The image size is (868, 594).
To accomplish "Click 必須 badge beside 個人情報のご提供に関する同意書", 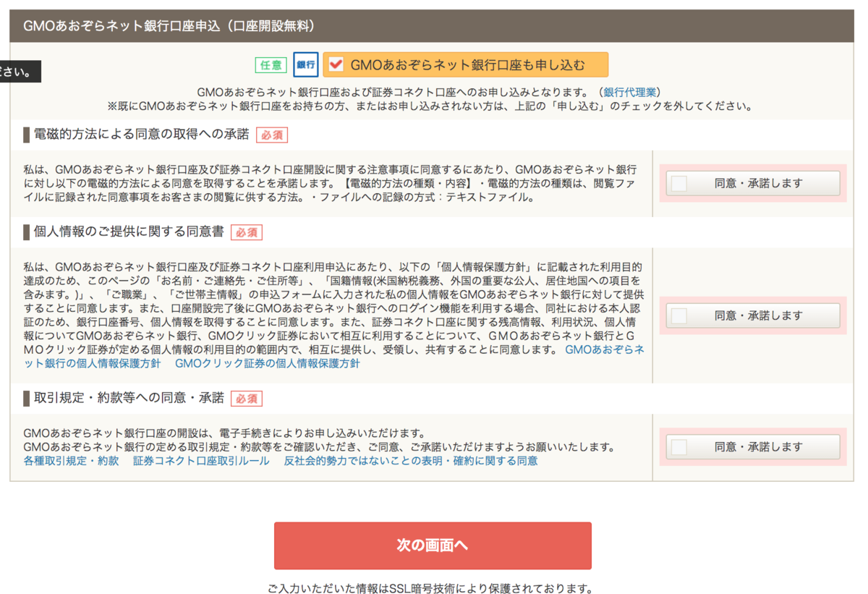I will pos(247,232).
